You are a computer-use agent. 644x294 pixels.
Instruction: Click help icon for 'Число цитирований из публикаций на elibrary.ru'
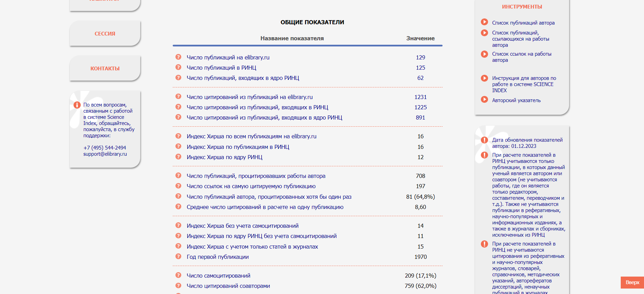[x=178, y=97]
